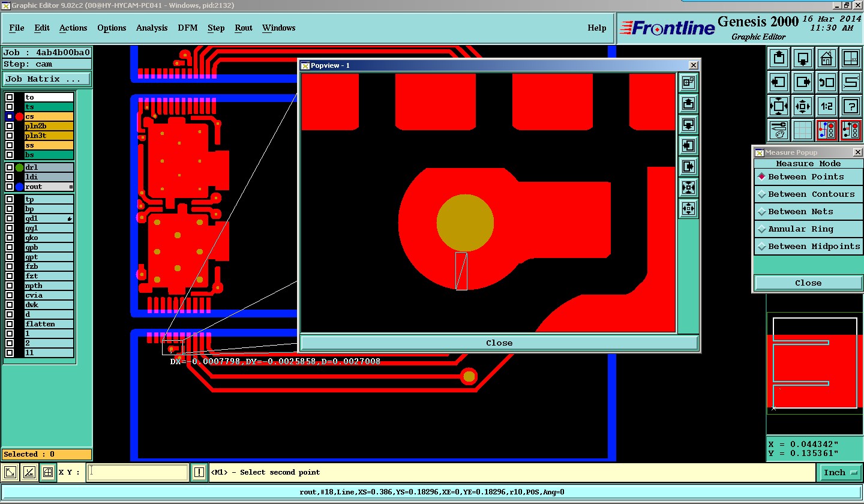Image resolution: width=864 pixels, height=504 pixels.
Task: Toggle checkbox for layer pln2b
Action: click(x=10, y=126)
